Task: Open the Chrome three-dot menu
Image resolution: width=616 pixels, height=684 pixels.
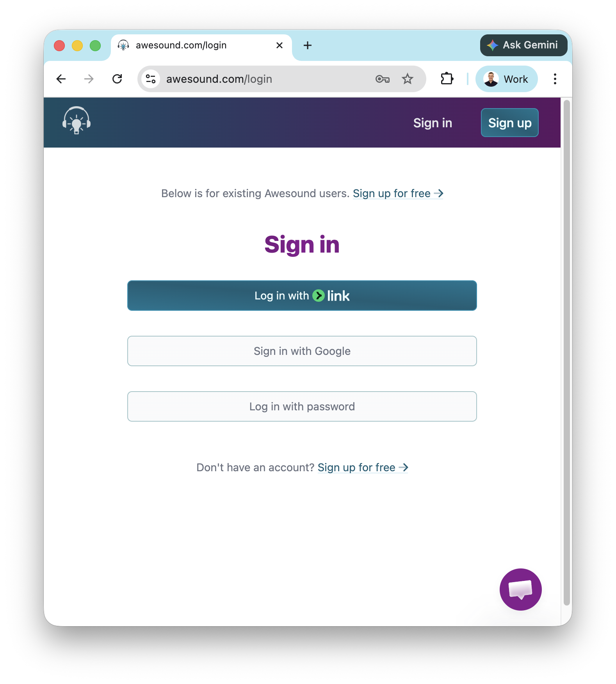Action: [555, 79]
